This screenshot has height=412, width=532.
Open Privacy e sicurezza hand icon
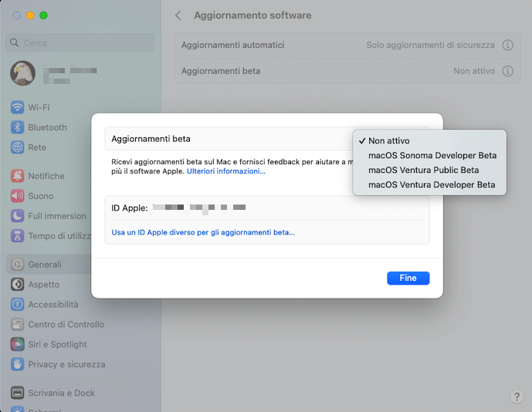pyautogui.click(x=17, y=364)
